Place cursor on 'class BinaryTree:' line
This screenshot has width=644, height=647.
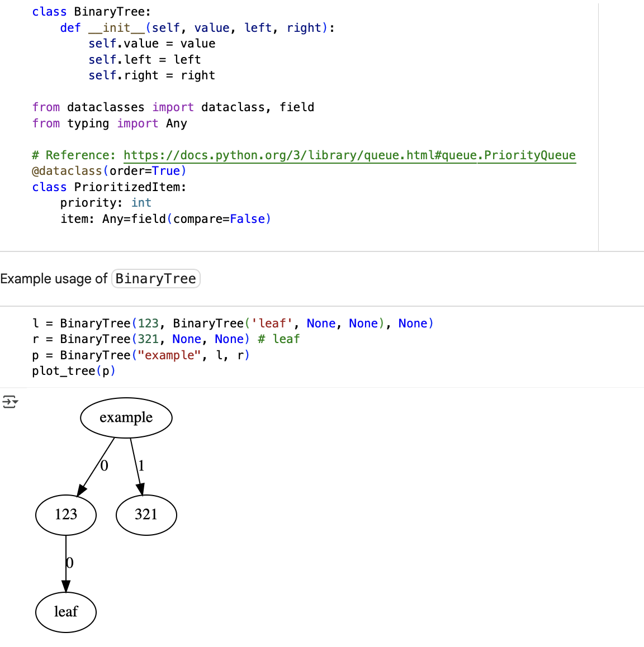pos(91,12)
